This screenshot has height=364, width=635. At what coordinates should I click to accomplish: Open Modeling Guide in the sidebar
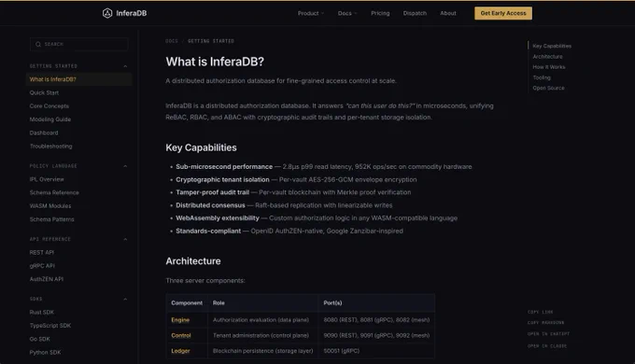(50, 119)
